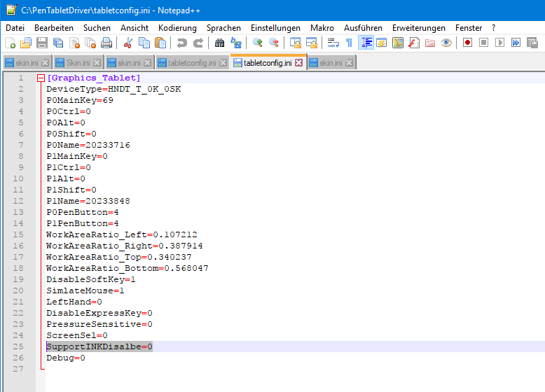This screenshot has height=392, width=545.
Task: Click the [Graphics_Tablet] section header text
Action: 93,78
